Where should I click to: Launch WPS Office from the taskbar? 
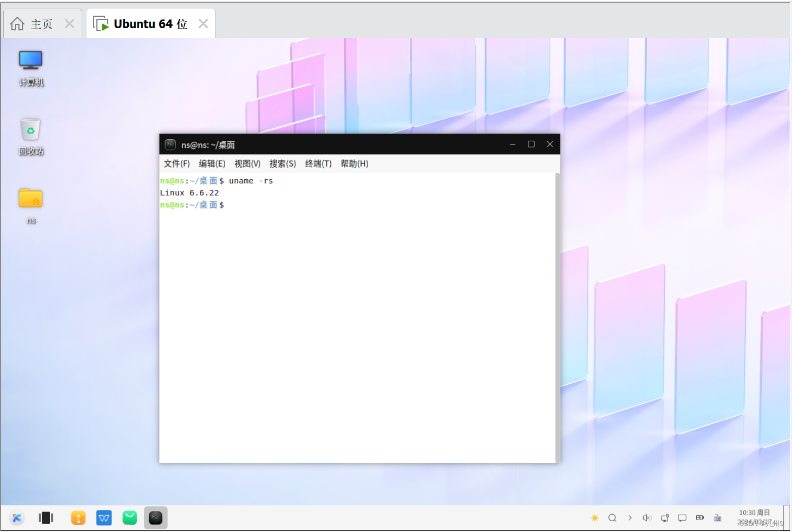coord(104,518)
